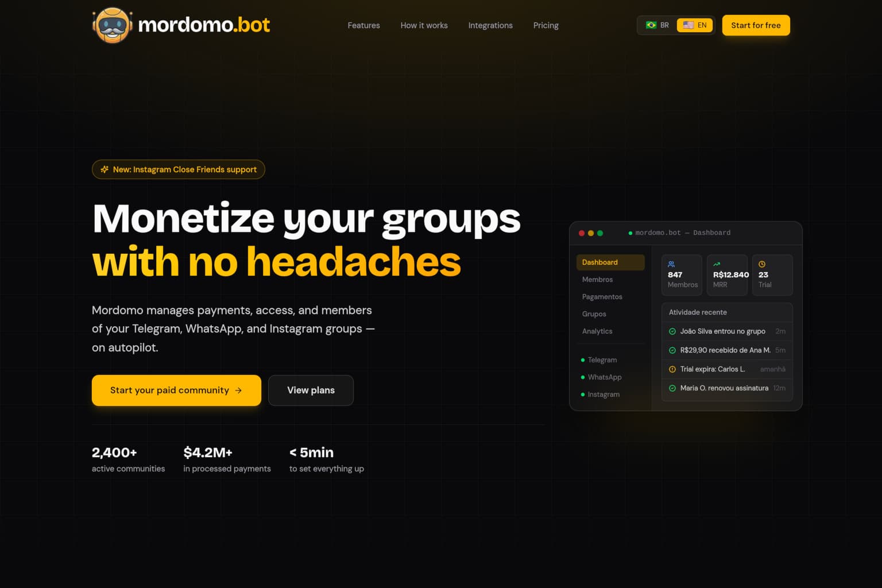Click the 'mordomo.bot — Dashboard' title text
Screen dimensions: 882x588
tap(683, 233)
